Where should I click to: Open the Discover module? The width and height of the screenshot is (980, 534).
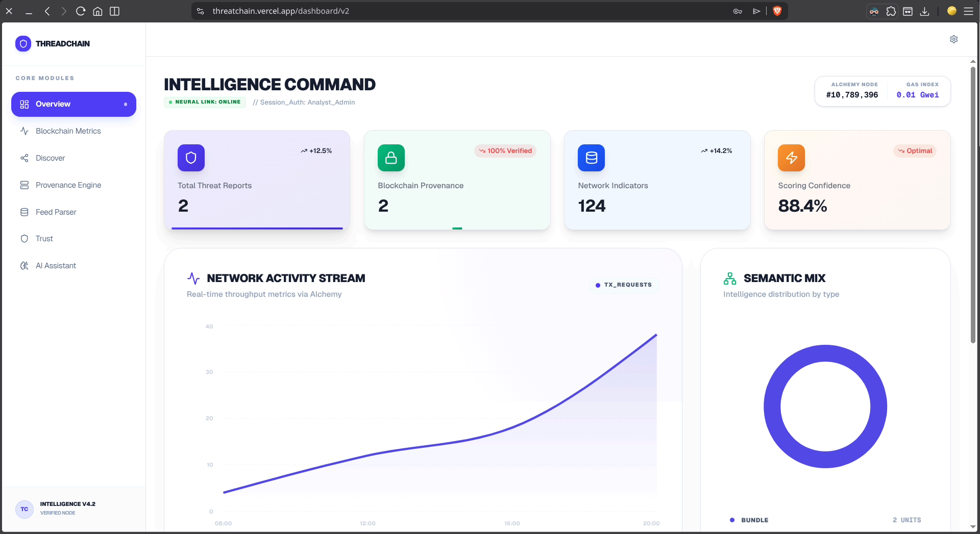pyautogui.click(x=73, y=158)
